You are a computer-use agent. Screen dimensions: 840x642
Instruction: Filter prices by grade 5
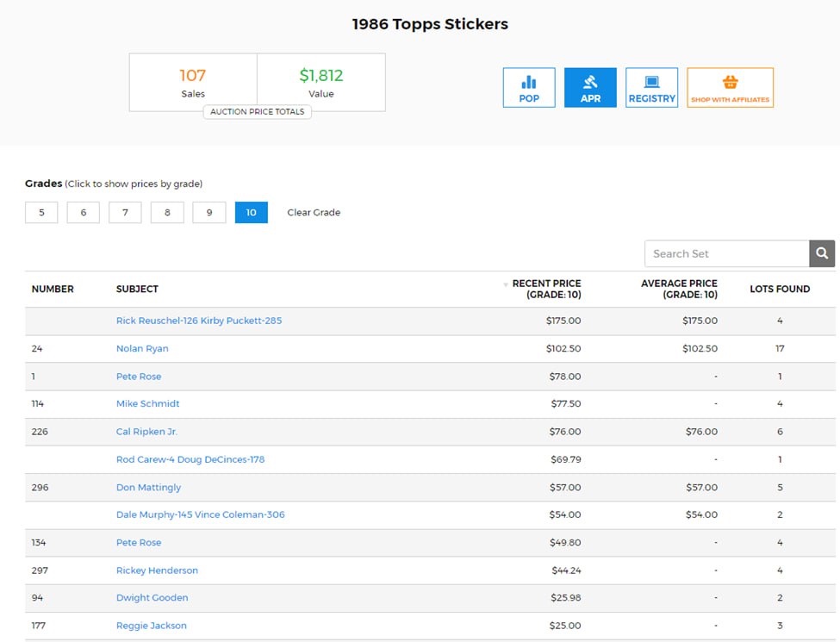pos(41,212)
